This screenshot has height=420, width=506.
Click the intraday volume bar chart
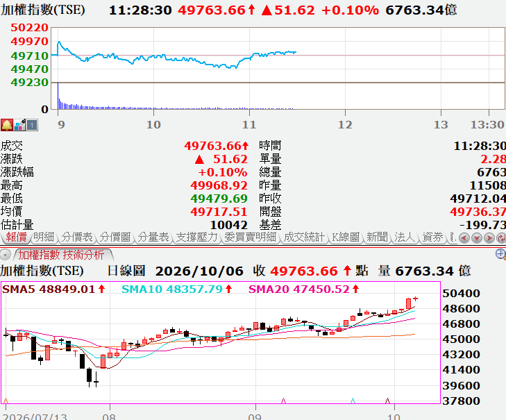(278, 96)
